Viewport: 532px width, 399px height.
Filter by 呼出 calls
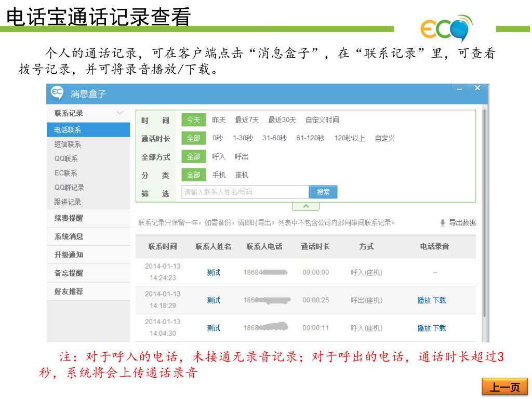point(242,156)
